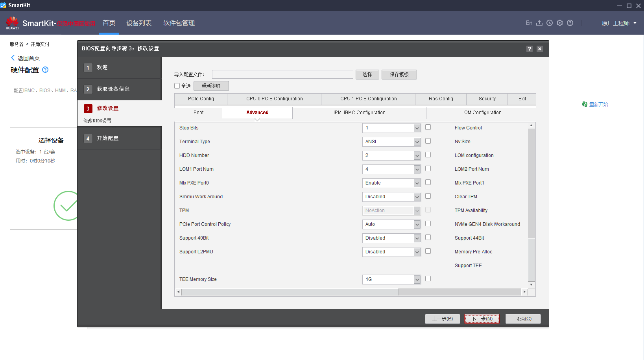Click the 返回首页 link
Image resolution: width=644 pixels, height=360 pixels.
coord(29,58)
